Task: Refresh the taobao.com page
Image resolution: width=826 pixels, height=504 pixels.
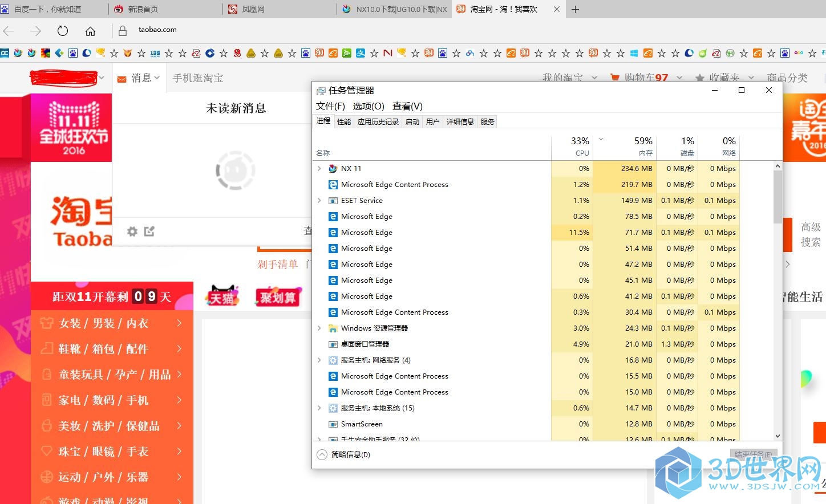Action: 63,31
